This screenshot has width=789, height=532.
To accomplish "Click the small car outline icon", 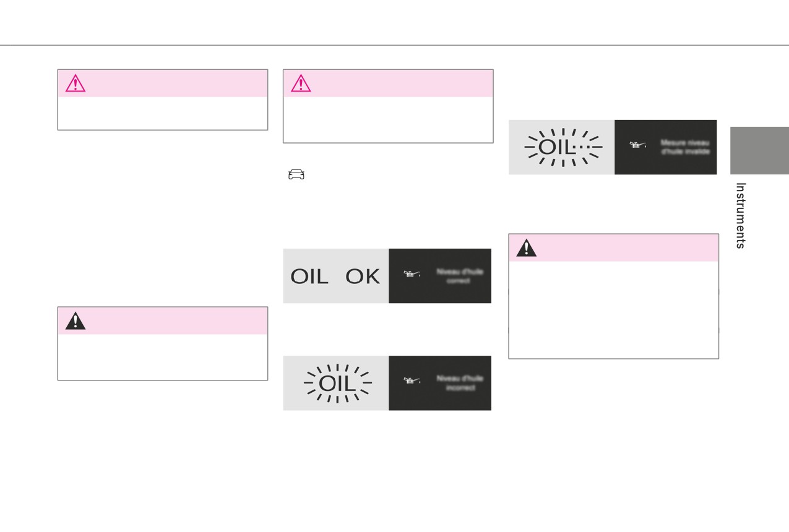I will coord(296,175).
